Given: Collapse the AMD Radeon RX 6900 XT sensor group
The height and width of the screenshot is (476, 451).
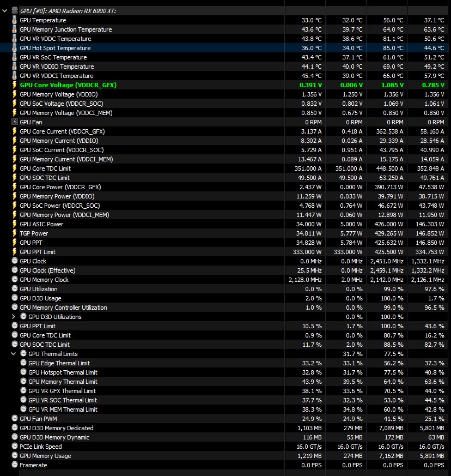Looking at the screenshot, I should [x=4, y=11].
